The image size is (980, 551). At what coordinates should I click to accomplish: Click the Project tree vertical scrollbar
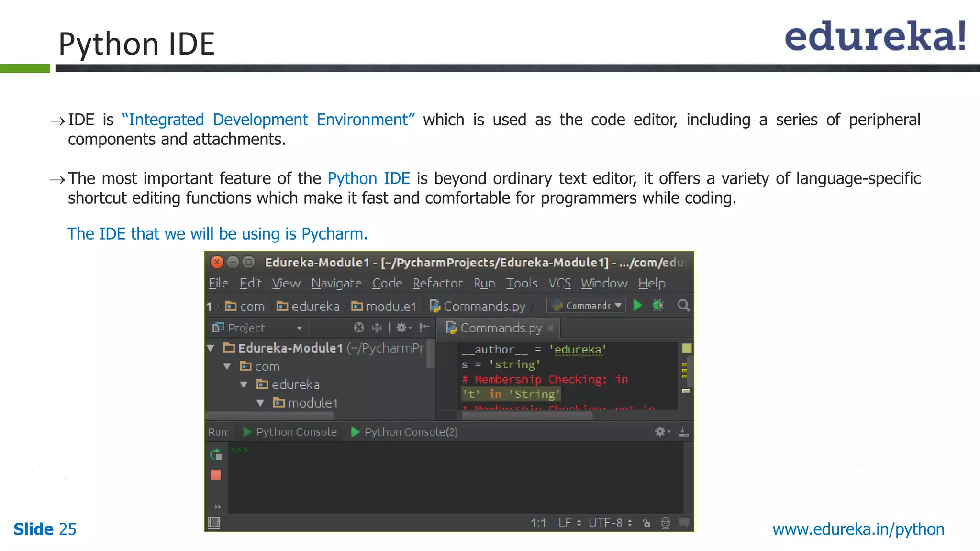click(430, 353)
